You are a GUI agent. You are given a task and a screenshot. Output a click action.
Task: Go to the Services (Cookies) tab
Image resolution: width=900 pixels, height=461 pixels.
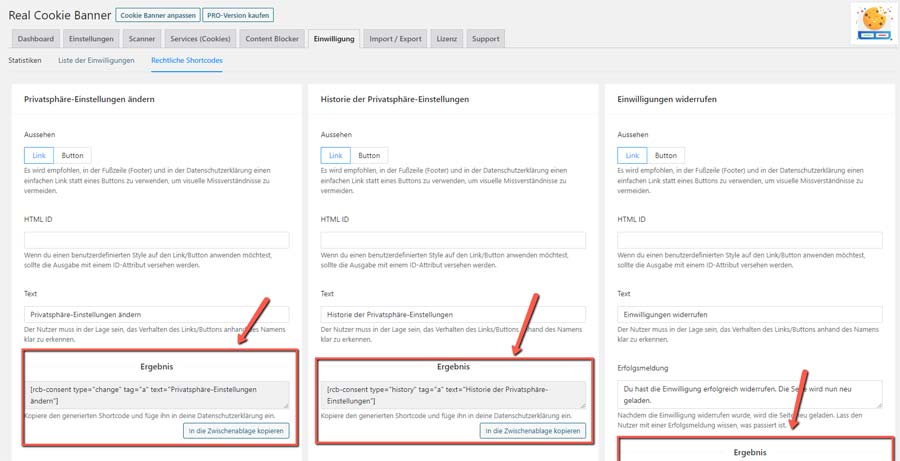tap(200, 39)
